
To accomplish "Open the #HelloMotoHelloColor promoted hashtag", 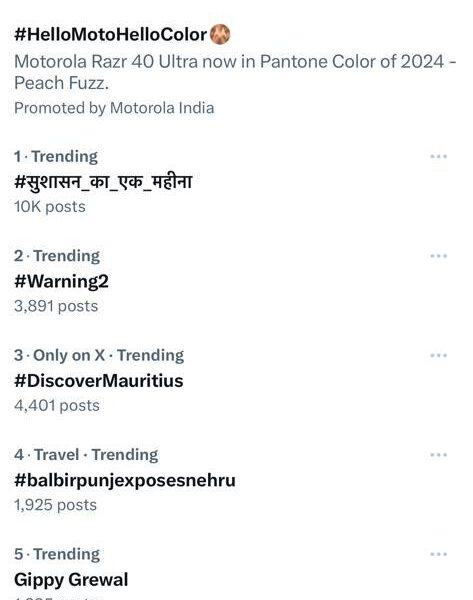I will point(111,35).
